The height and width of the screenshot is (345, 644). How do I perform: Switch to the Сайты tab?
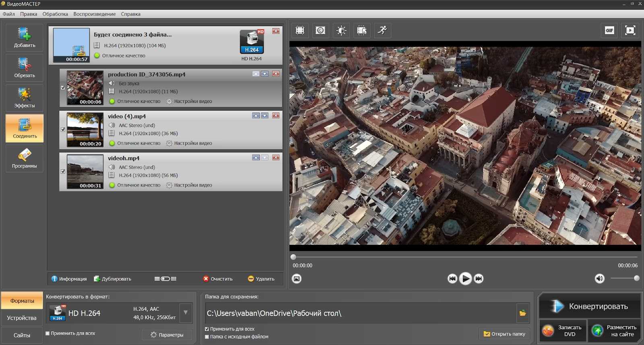click(x=22, y=335)
